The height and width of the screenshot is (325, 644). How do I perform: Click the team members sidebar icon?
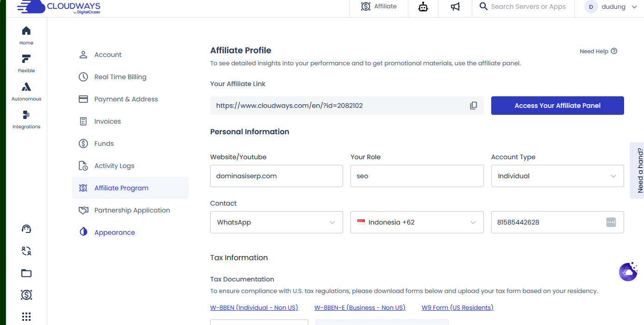(x=26, y=251)
